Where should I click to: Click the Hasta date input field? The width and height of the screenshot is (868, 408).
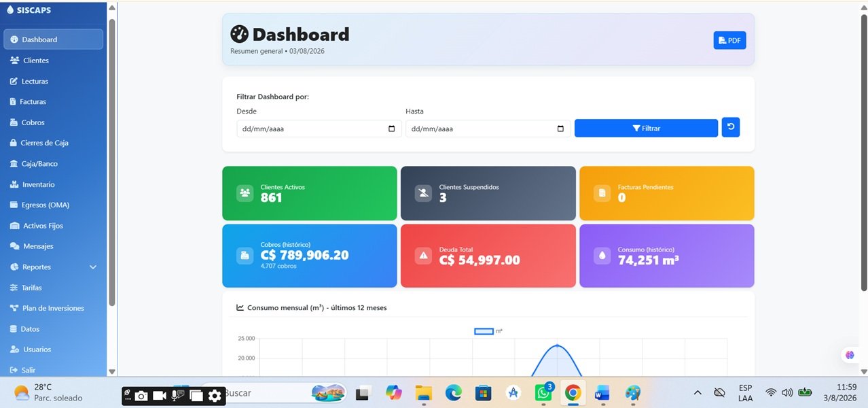(x=488, y=129)
